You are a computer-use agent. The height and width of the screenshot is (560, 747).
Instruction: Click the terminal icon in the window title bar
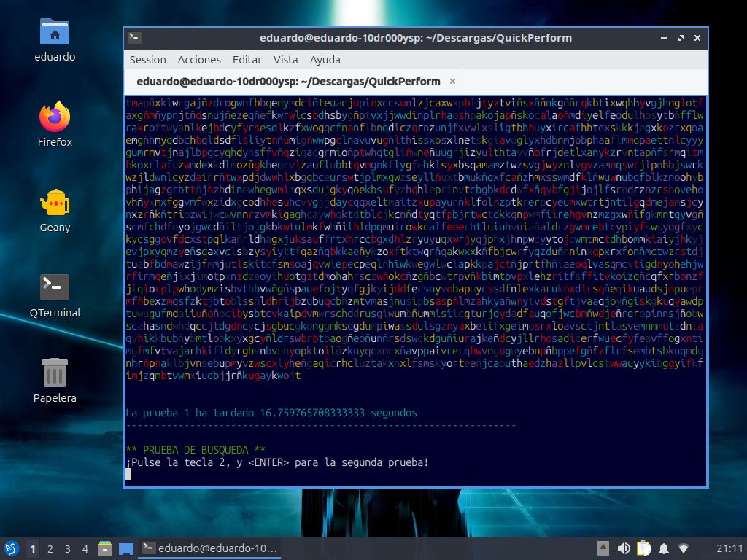[135, 38]
